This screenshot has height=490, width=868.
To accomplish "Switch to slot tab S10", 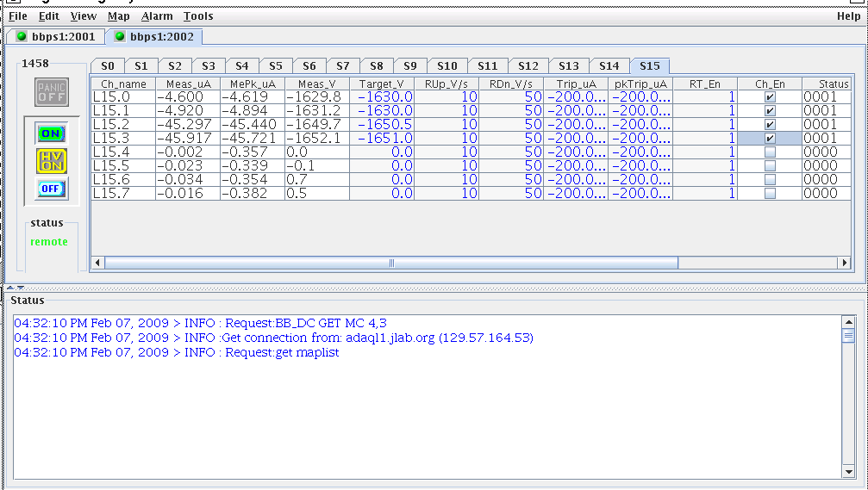I will [447, 65].
